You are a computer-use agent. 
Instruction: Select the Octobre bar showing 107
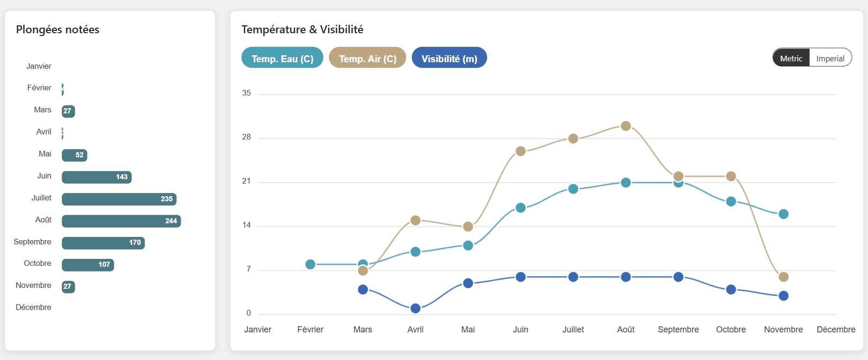(x=88, y=264)
